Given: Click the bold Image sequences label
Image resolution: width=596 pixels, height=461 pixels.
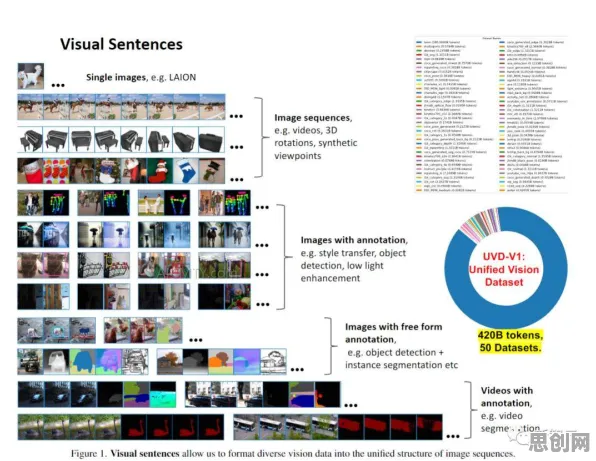Looking at the screenshot, I should (313, 118).
